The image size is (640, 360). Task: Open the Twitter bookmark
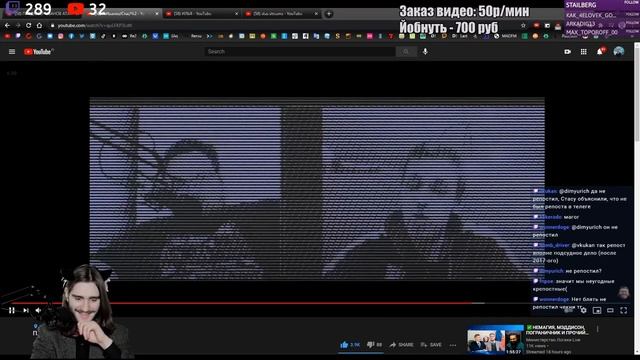tap(82, 36)
